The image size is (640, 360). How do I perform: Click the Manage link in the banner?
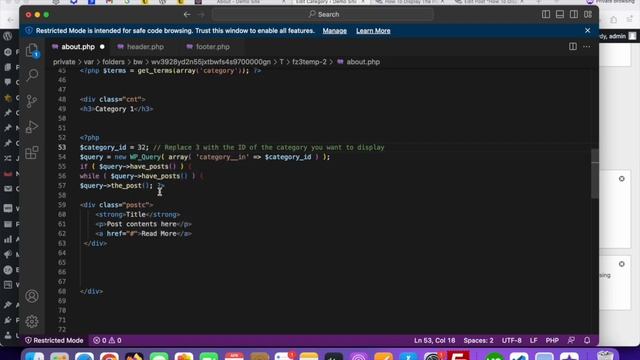pos(335,31)
